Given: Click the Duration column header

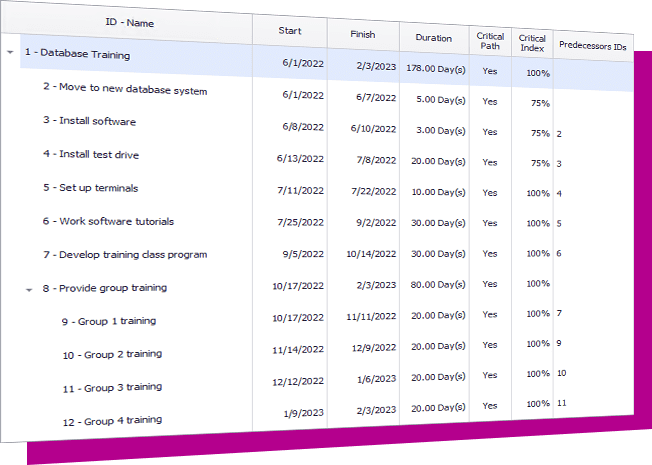Looking at the screenshot, I should pyautogui.click(x=434, y=38).
